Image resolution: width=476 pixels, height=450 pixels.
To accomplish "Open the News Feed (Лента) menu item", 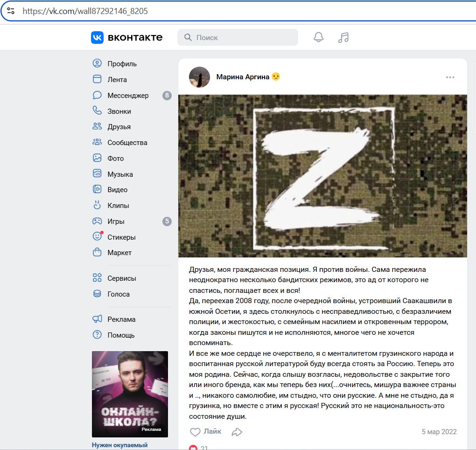I will coord(117,80).
